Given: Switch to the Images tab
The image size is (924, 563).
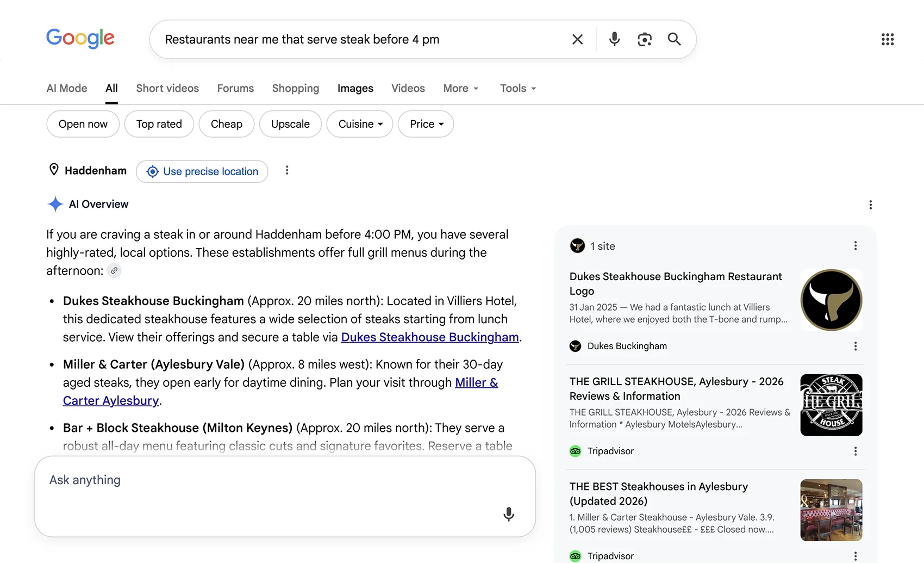Looking at the screenshot, I should pos(355,88).
